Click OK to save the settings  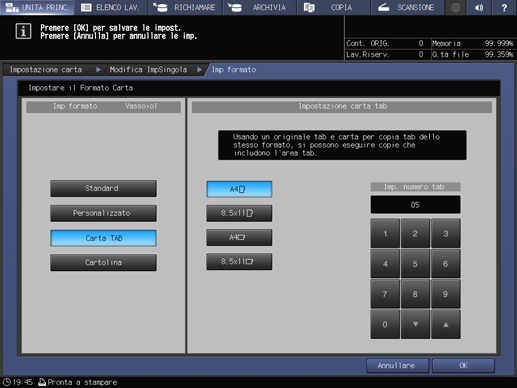463,366
